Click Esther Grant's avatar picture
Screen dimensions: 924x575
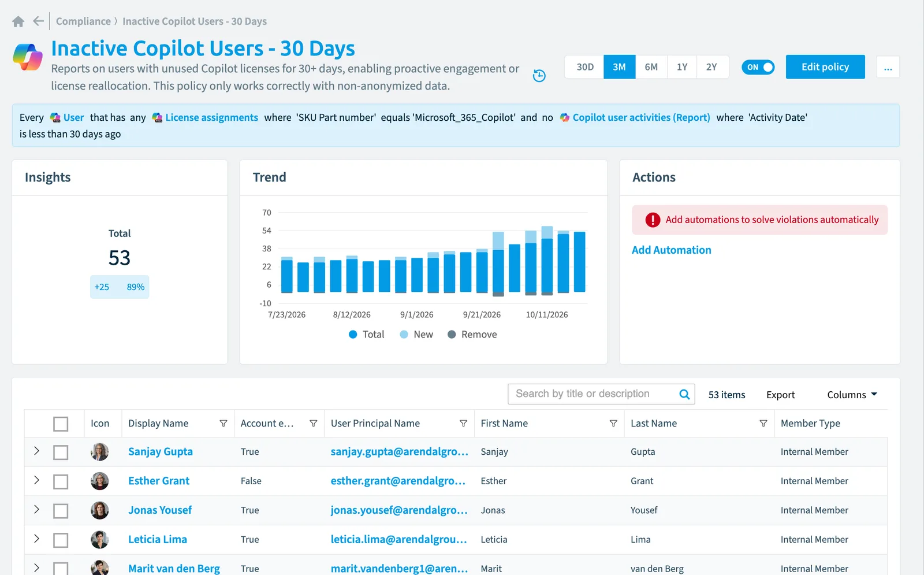(x=100, y=481)
